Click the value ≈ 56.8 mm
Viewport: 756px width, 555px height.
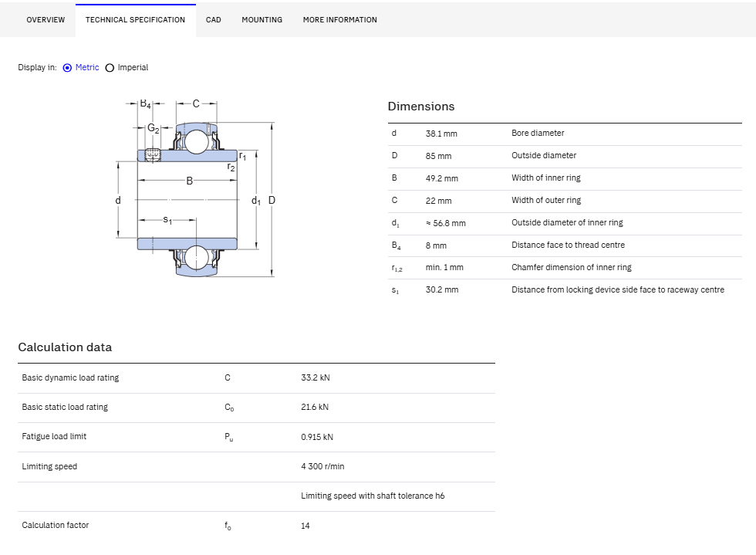[446, 223]
